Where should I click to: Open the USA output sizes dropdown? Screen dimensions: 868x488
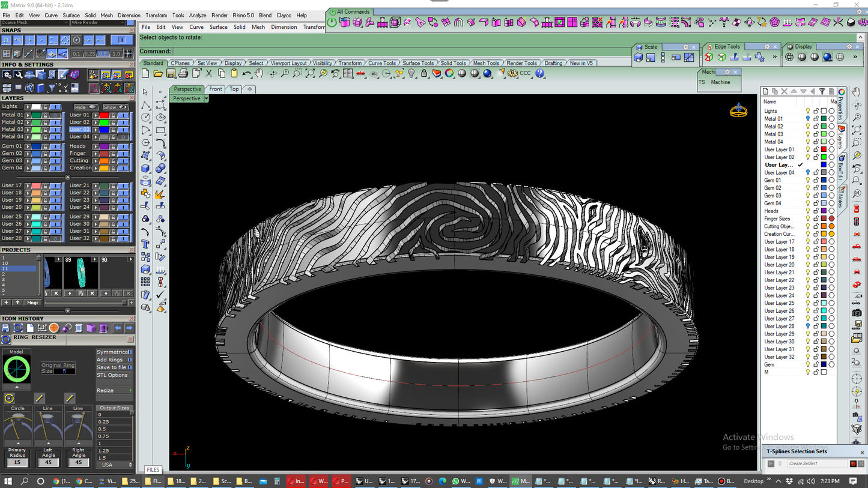click(114, 464)
